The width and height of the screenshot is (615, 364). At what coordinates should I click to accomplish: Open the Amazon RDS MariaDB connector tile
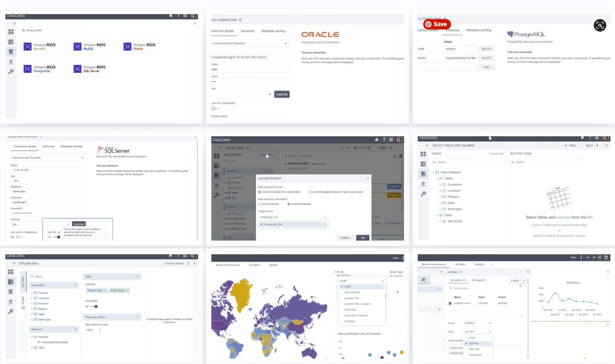click(x=40, y=46)
